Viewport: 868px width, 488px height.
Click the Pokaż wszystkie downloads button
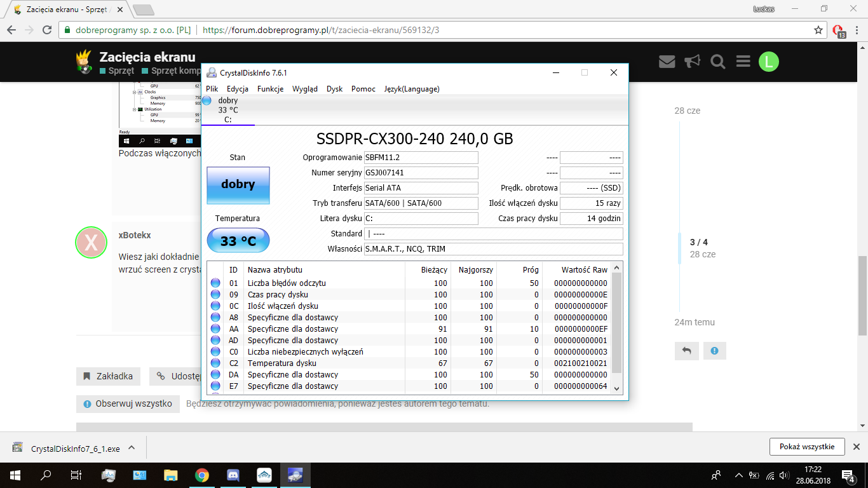point(806,447)
